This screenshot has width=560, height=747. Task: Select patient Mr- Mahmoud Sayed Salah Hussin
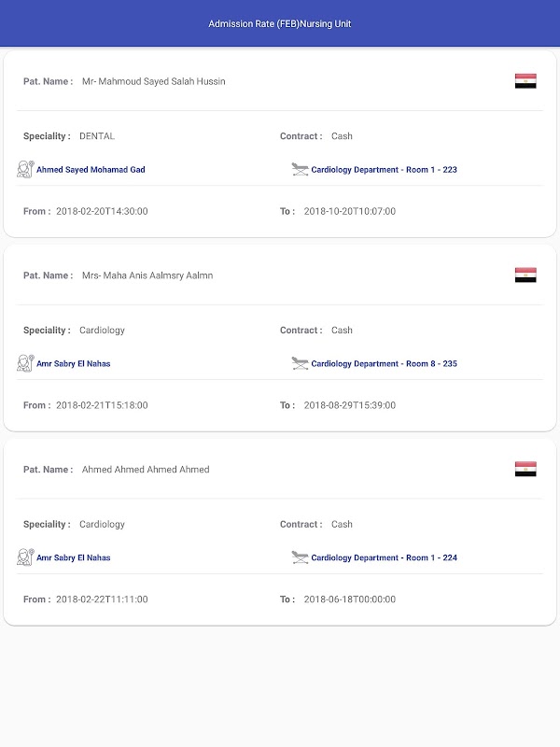pos(153,81)
